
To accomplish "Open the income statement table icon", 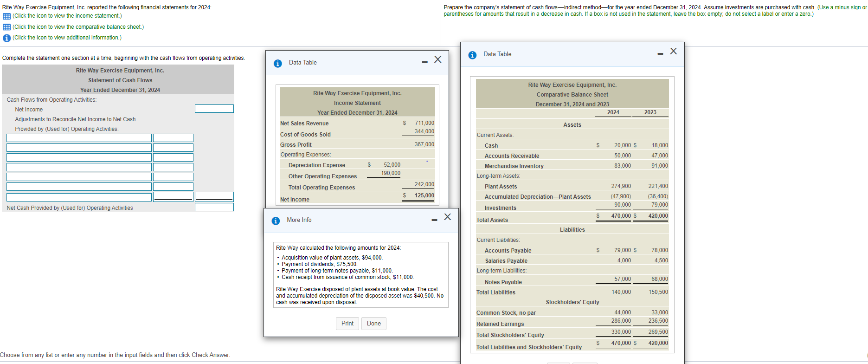I will pos(6,16).
